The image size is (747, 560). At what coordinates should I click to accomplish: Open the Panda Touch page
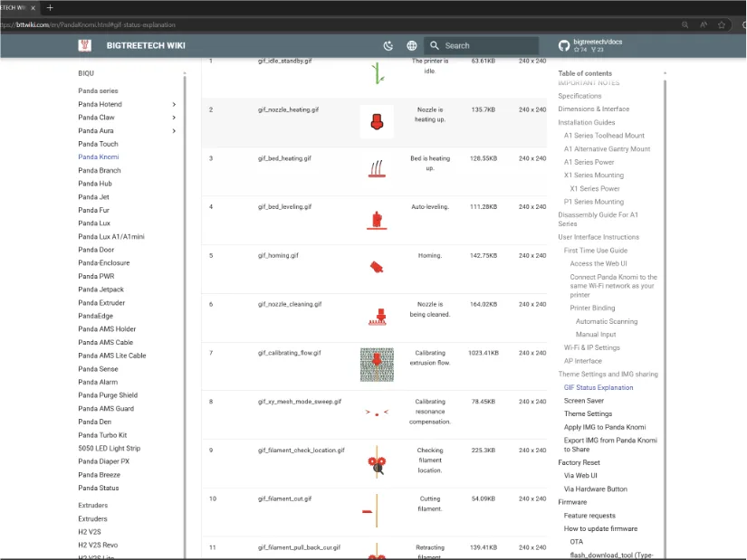(x=98, y=144)
